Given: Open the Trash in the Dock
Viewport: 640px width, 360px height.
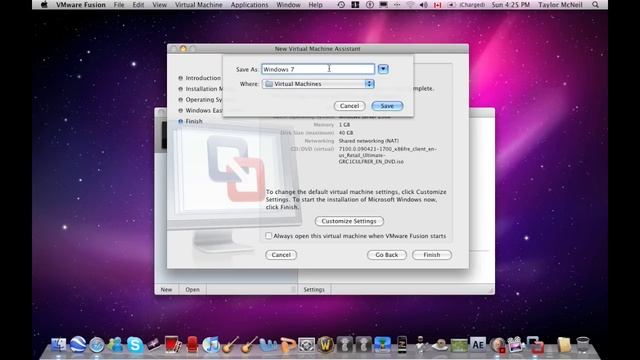Looking at the screenshot, I should coord(583,345).
